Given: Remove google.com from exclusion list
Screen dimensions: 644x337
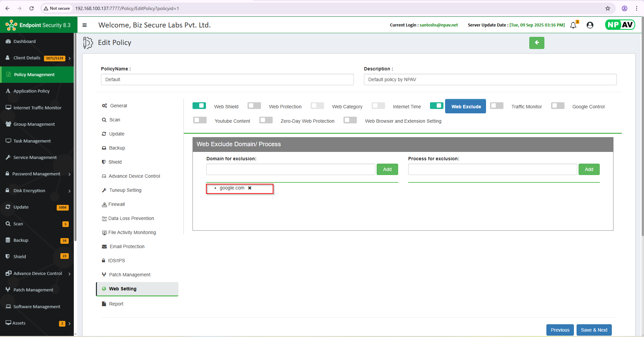Looking at the screenshot, I should (250, 188).
